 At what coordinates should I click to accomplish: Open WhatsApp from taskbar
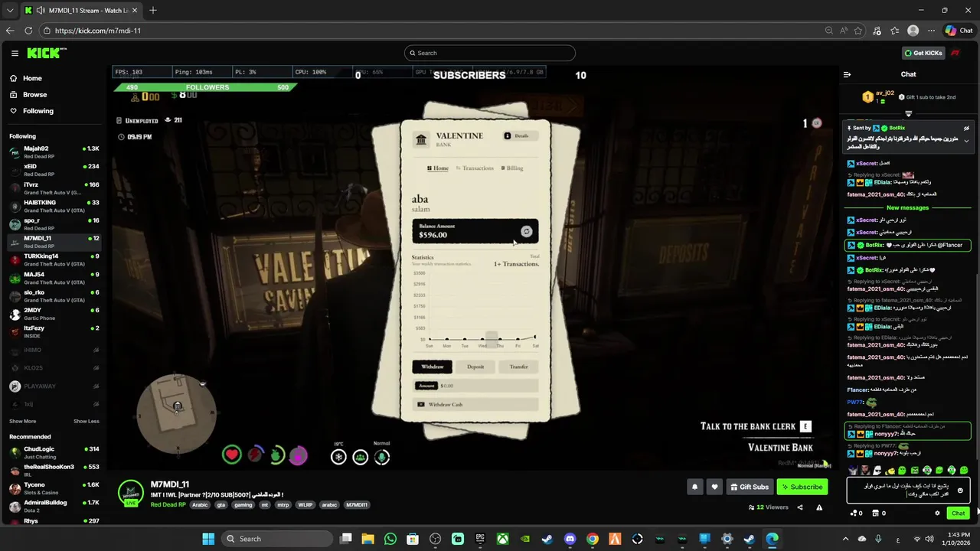(x=390, y=539)
